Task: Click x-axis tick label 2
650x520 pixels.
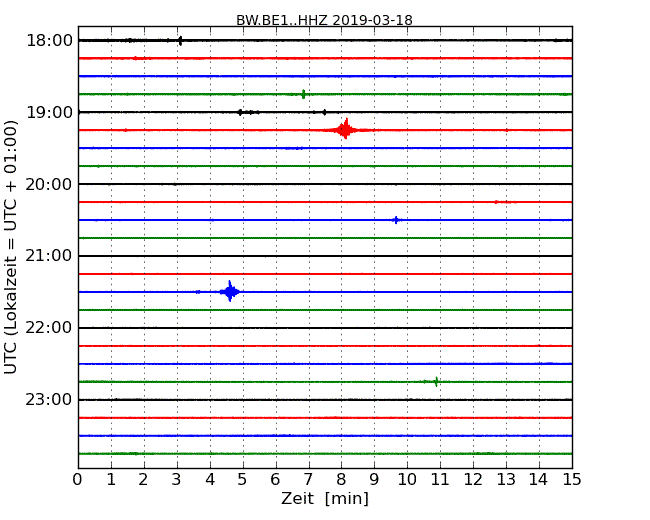Action: [143, 479]
